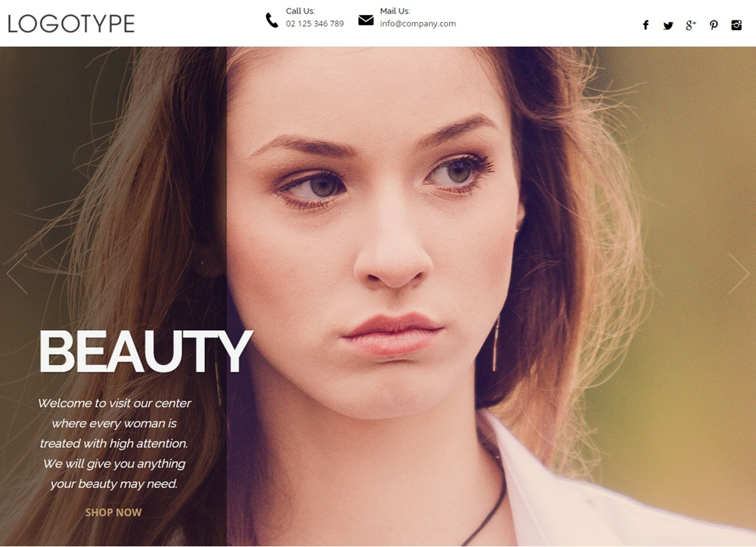Image resolution: width=756 pixels, height=547 pixels.
Task: Click the info@company.com email address
Action: (417, 23)
